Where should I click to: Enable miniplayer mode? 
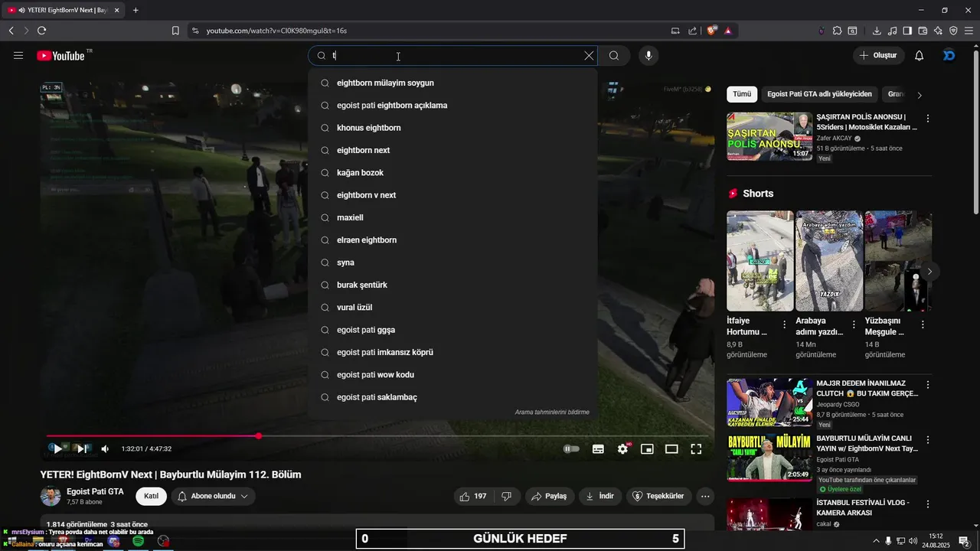[647, 449]
